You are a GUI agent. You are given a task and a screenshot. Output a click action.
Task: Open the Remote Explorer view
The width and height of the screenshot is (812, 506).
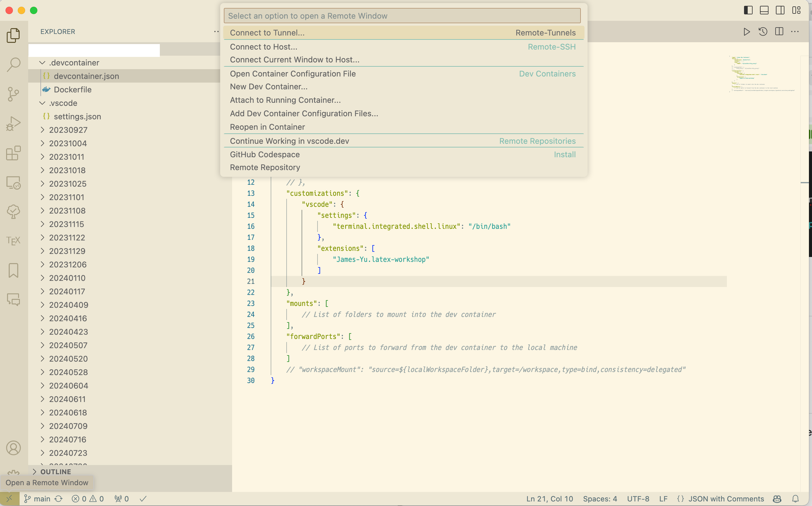point(13,183)
